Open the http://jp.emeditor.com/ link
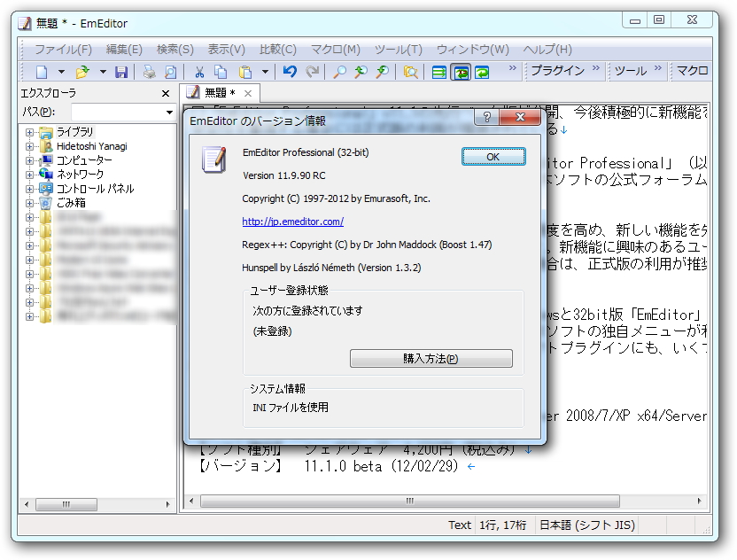Image resolution: width=737 pixels, height=560 pixels. (292, 221)
